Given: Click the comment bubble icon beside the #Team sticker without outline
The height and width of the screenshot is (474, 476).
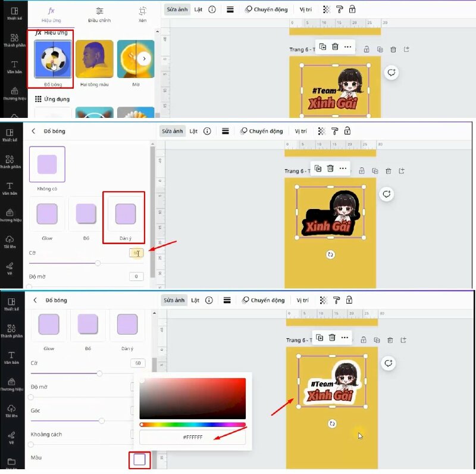Looking at the screenshot, I should 392,73.
